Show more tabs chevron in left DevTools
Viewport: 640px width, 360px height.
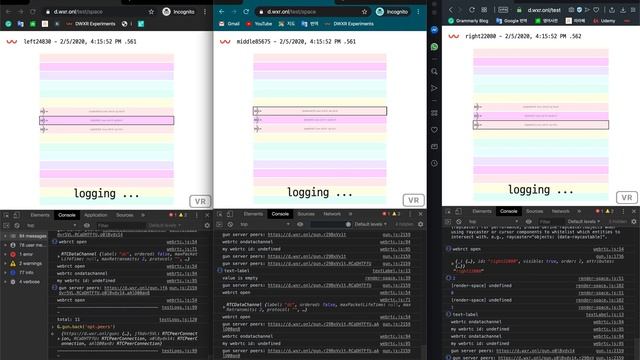point(143,215)
